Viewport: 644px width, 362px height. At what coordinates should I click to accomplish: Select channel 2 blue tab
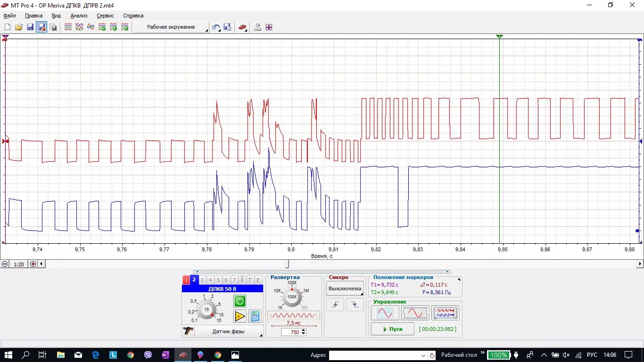[194, 280]
